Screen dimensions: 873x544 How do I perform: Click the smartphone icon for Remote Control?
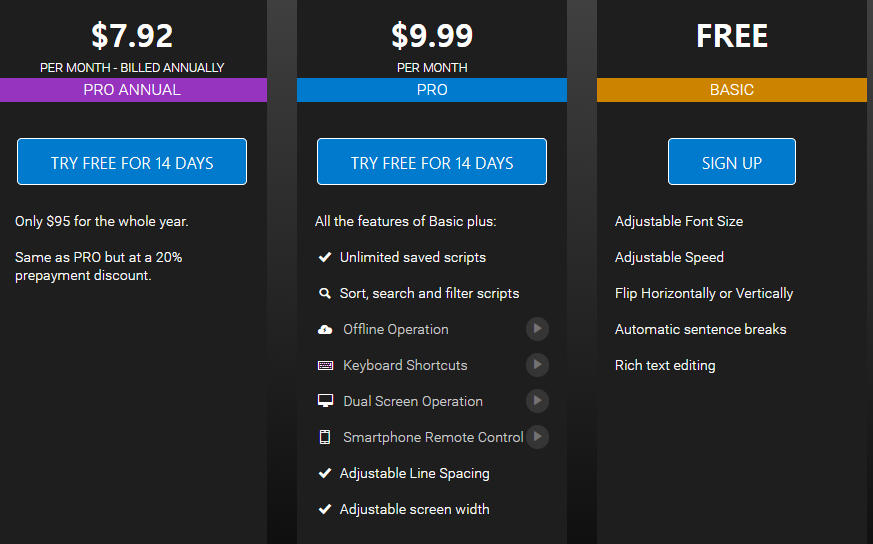[x=325, y=437]
